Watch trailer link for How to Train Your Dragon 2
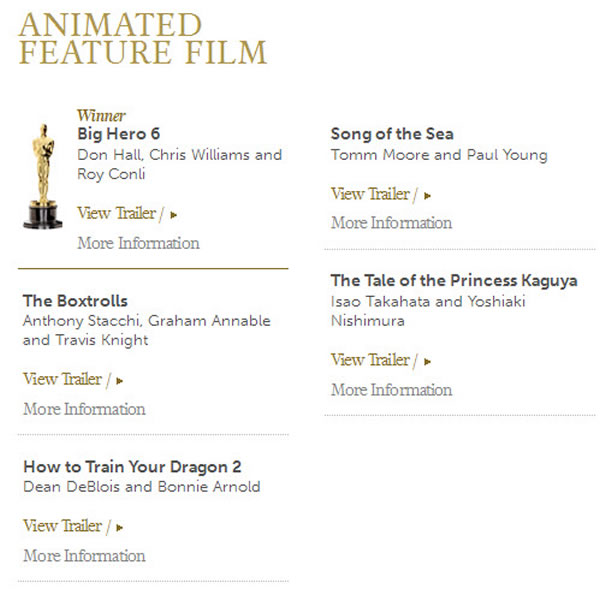600x589 pixels. click(x=62, y=525)
